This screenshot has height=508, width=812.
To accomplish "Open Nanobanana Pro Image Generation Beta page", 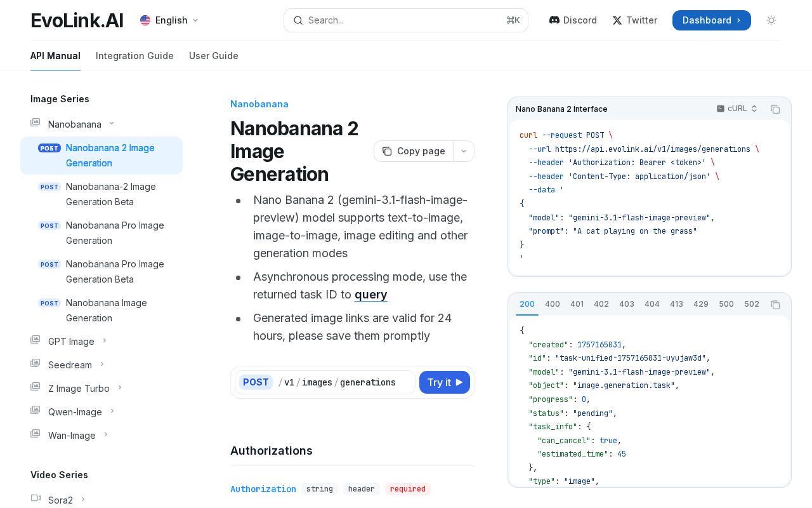I will coord(115,272).
